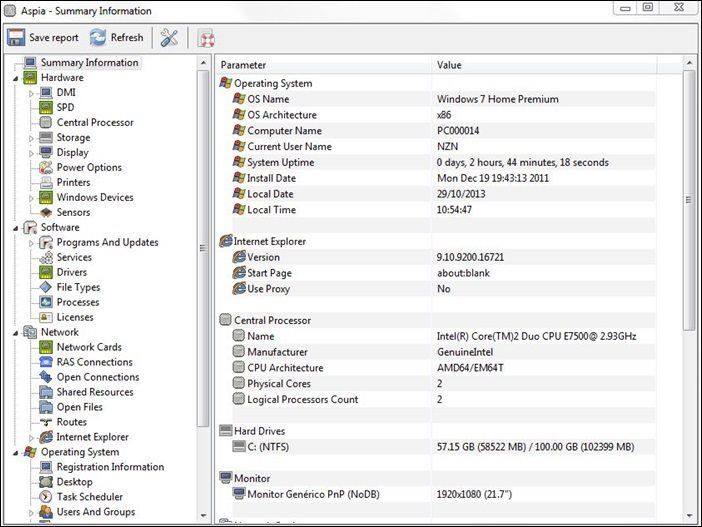Image resolution: width=702 pixels, height=527 pixels.
Task: Expand the DMI node arrow
Action: (x=31, y=93)
